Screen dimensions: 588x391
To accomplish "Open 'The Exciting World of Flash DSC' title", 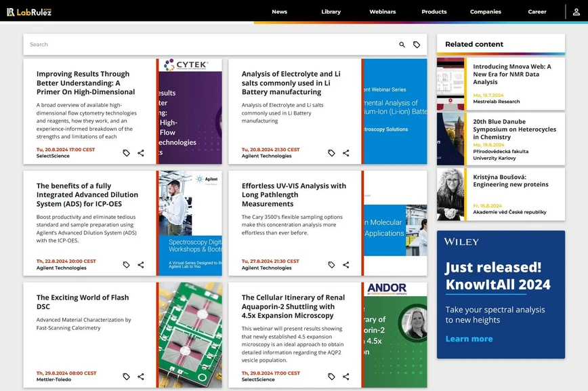I will (x=83, y=302).
